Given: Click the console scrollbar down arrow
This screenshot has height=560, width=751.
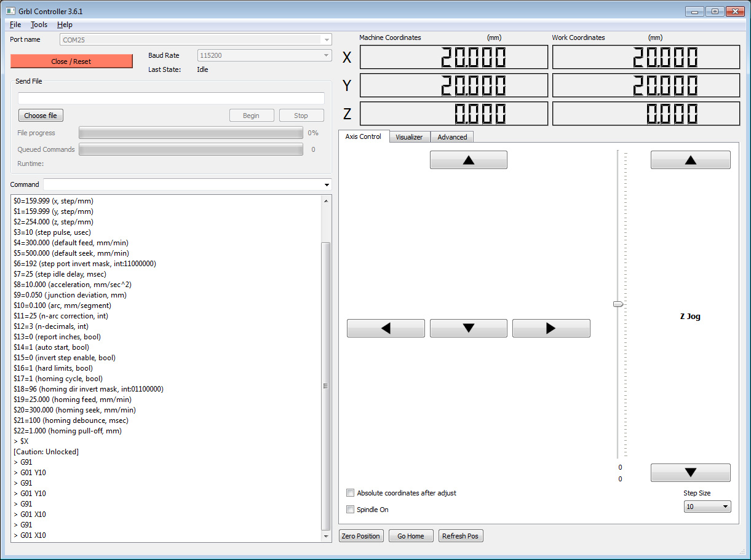Looking at the screenshot, I should tap(326, 537).
